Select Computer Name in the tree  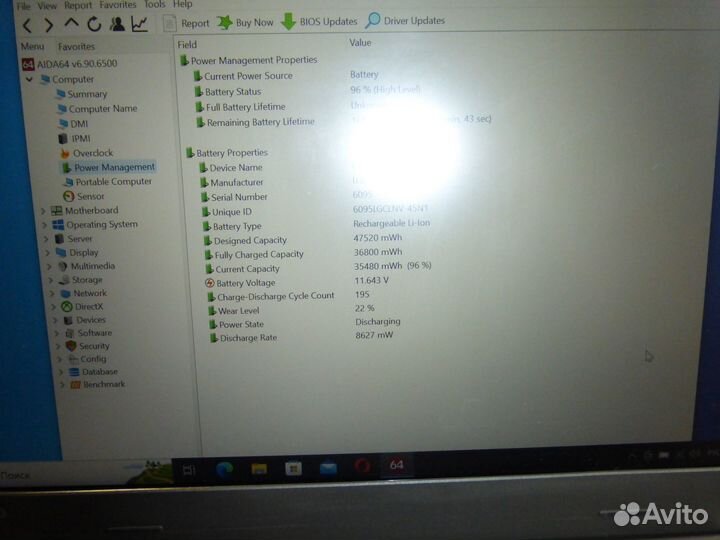click(97, 109)
